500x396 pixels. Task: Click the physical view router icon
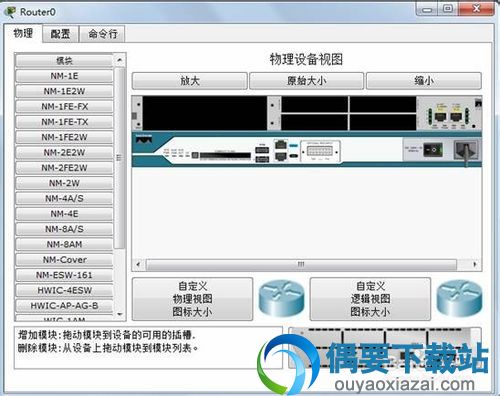coord(282,298)
